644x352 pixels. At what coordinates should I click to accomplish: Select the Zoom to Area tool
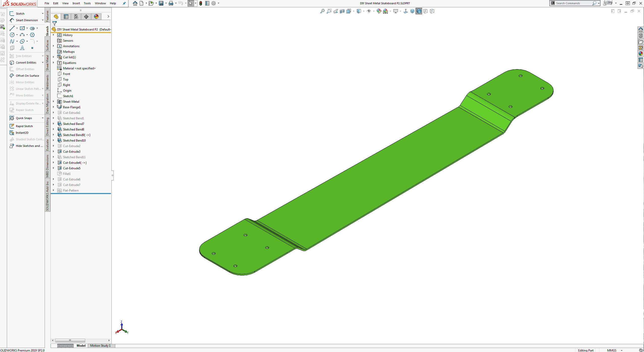point(329,11)
